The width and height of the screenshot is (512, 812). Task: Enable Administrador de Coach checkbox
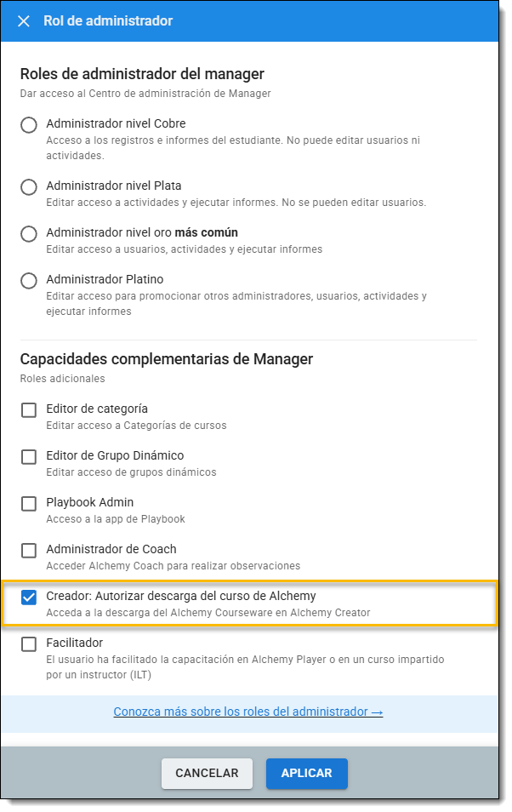(29, 551)
